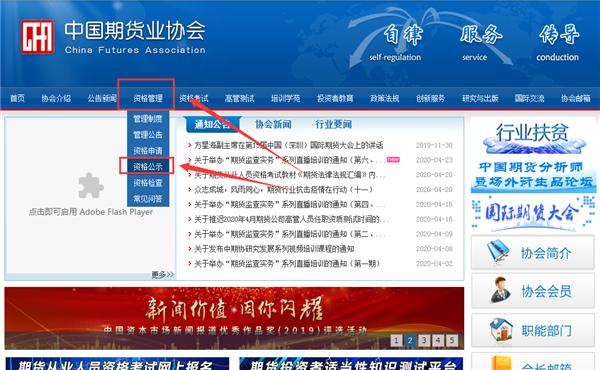Show carousel slide 5
The image size is (600, 370).
point(452,340)
